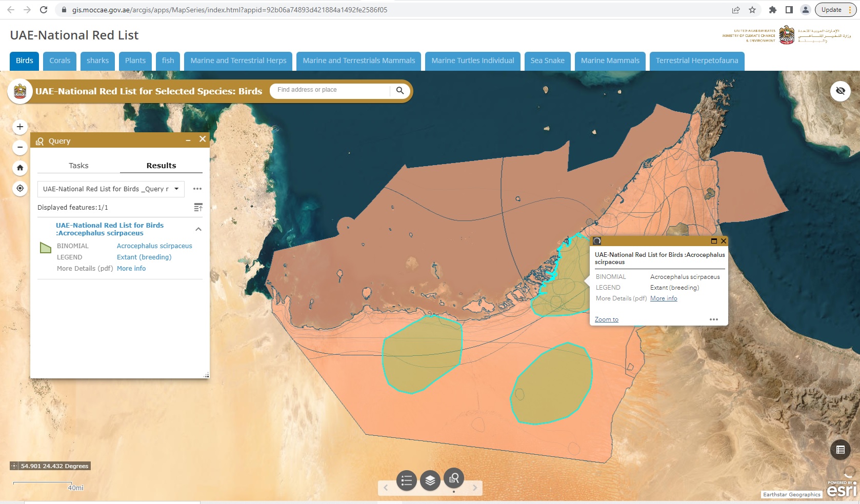Collapse the Acrocephalus scirpaceus result
This screenshot has width=860, height=504.
[198, 229]
